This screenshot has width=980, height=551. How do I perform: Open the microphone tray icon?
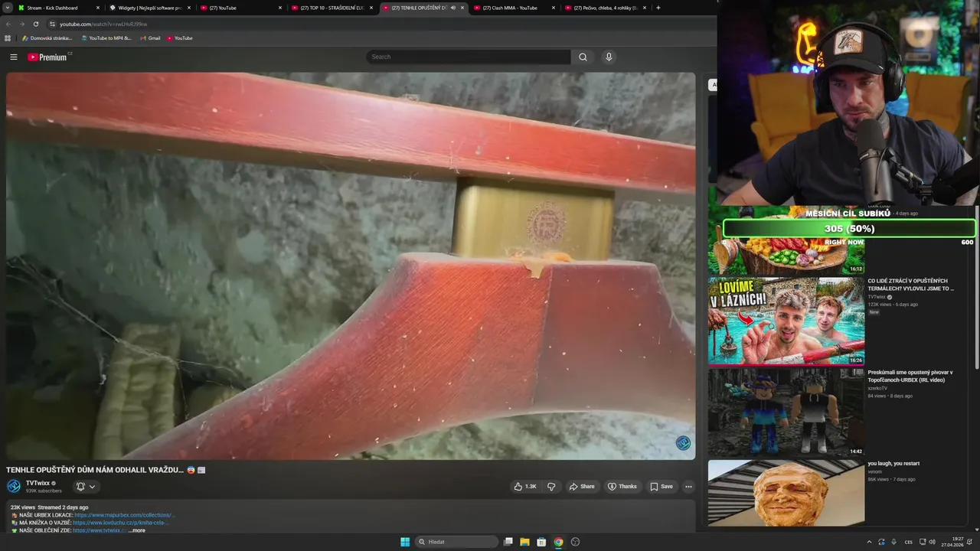[893, 542]
